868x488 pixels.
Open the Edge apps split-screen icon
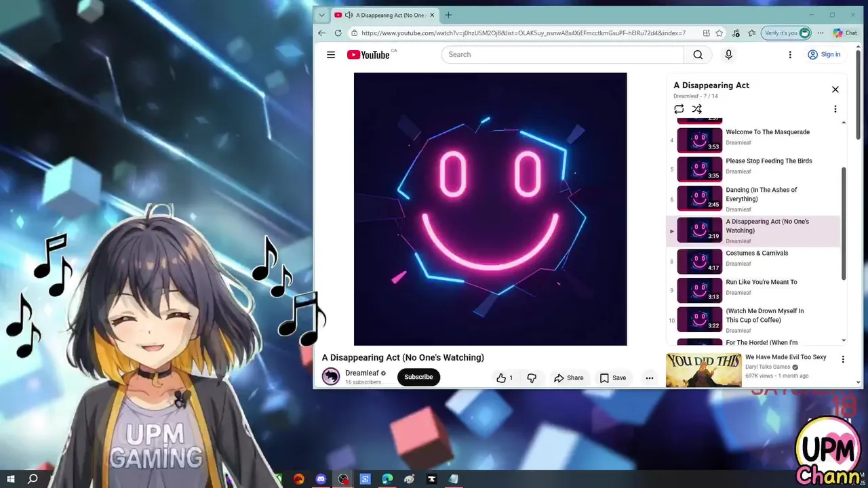click(707, 33)
